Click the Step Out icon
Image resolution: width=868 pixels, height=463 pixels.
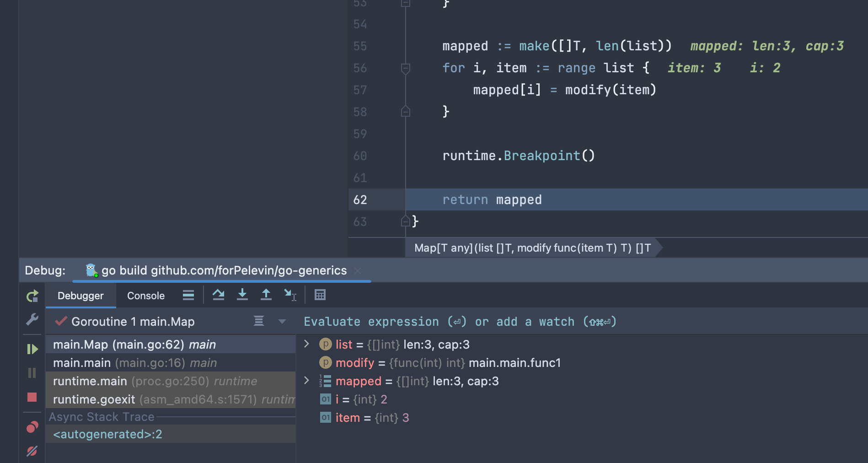[266, 295]
